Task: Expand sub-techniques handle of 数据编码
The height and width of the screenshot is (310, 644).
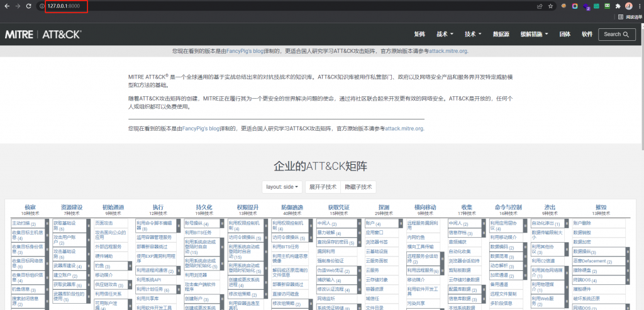Action: pos(526,248)
